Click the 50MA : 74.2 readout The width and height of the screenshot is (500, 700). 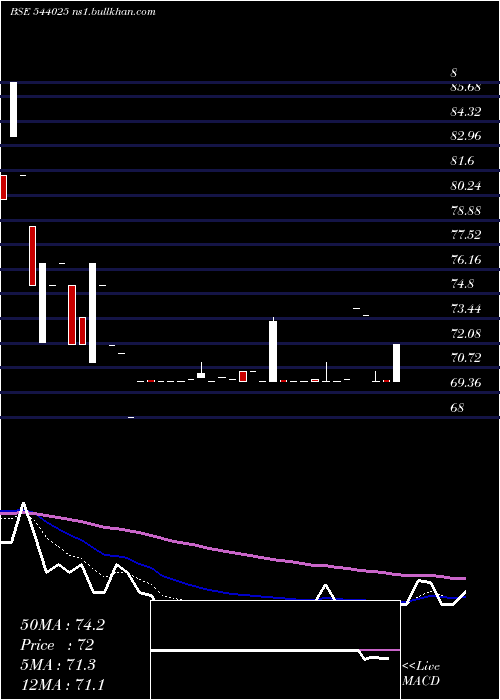pyautogui.click(x=62, y=625)
